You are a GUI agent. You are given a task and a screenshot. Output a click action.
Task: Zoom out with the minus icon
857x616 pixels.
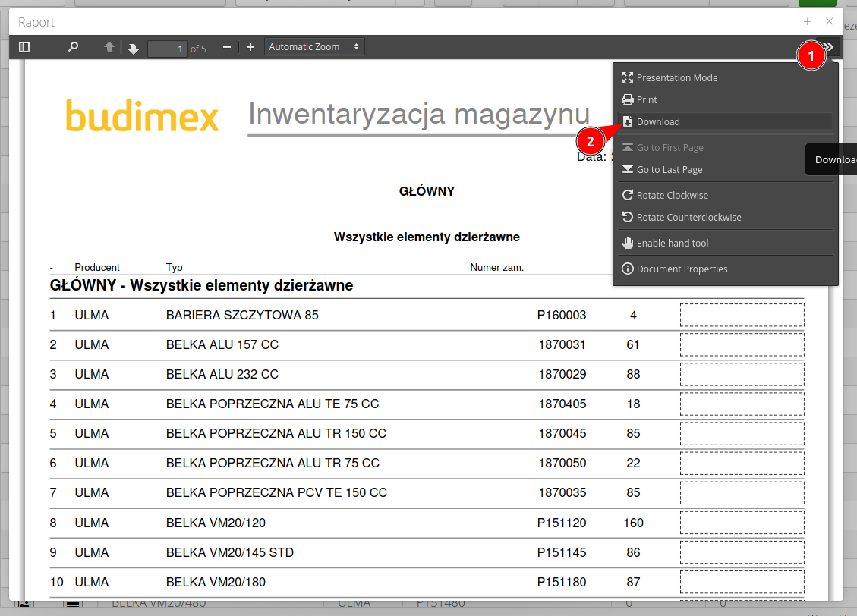226,46
